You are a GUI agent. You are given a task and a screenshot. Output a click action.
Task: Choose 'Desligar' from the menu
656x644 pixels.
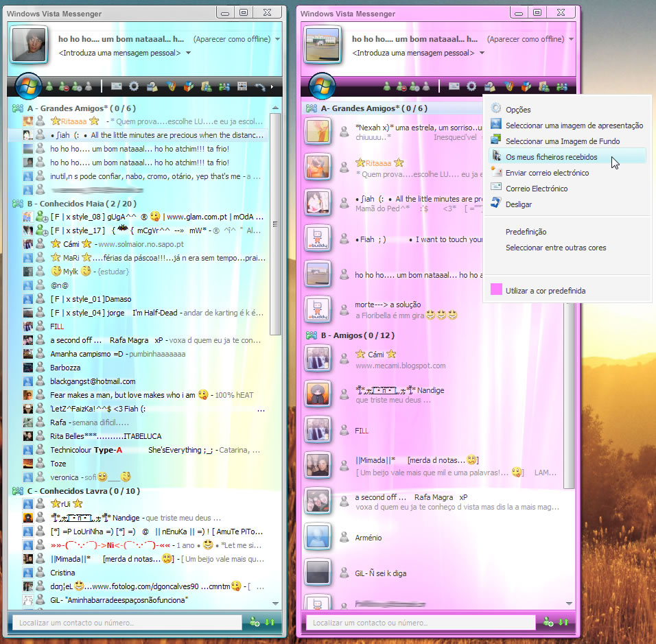click(x=567, y=204)
